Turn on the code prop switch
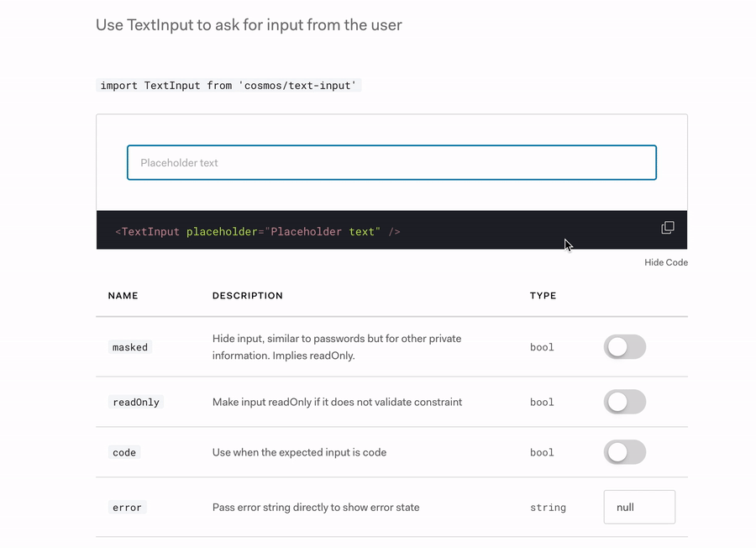Image resolution: width=756 pixels, height=548 pixels. click(x=624, y=452)
